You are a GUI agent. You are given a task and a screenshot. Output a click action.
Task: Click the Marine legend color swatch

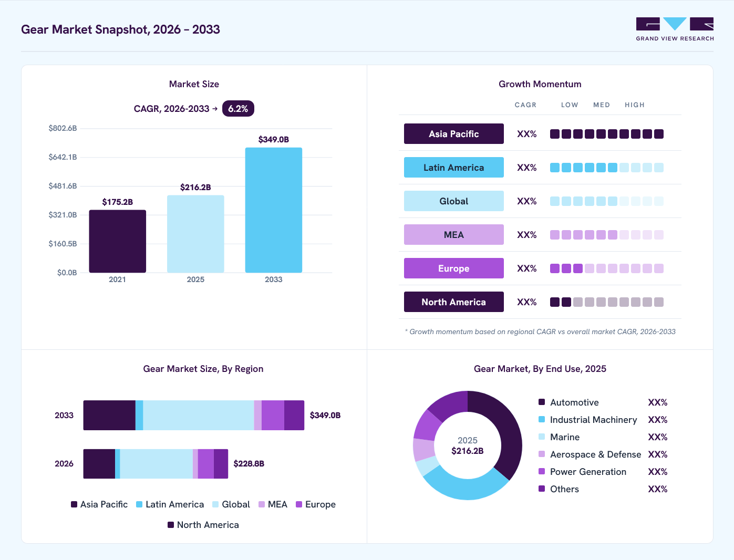point(542,437)
